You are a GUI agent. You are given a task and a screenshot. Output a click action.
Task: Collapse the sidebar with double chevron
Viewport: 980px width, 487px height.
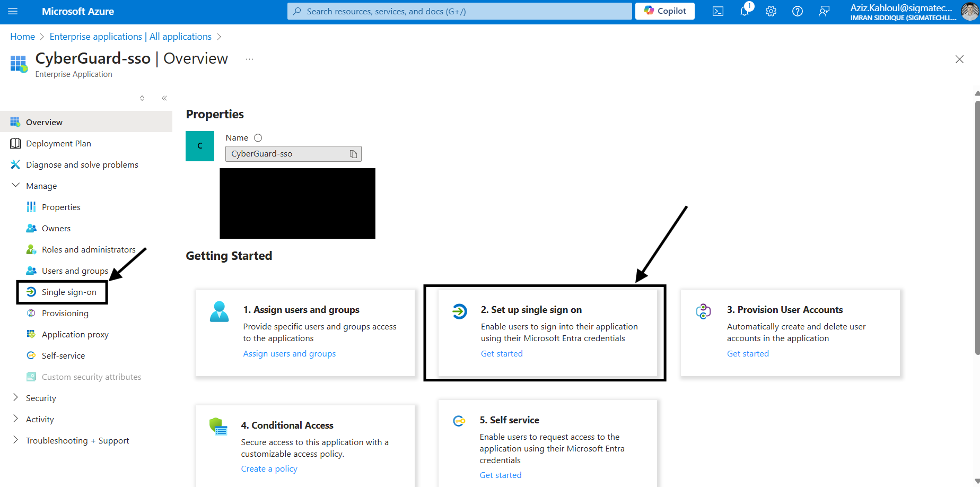(x=164, y=98)
